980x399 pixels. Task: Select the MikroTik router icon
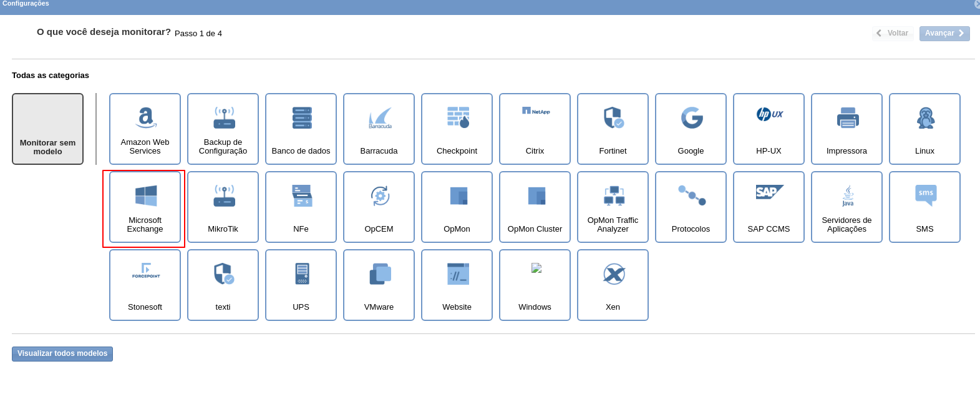(x=223, y=195)
